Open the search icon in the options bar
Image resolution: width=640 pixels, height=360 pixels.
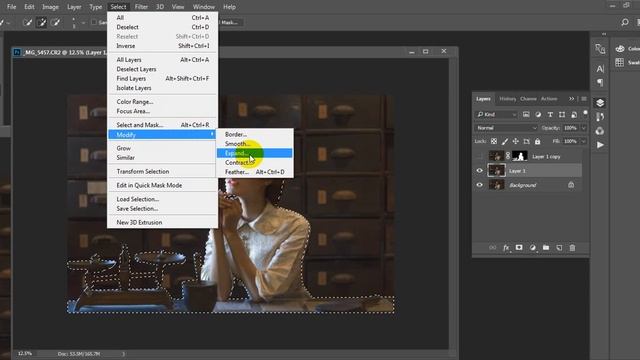pyautogui.click(x=624, y=22)
